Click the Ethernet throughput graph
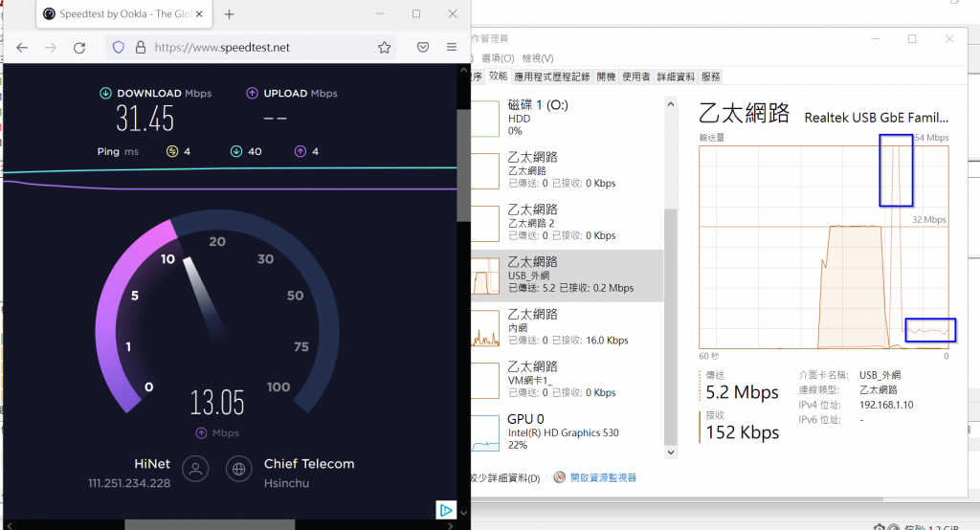Viewport: 980px width, 530px height. point(824,248)
